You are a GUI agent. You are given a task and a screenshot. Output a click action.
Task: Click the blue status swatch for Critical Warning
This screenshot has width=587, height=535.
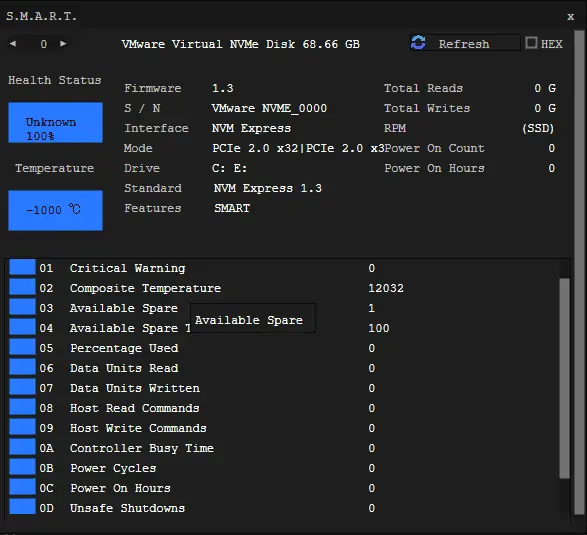[22, 268]
